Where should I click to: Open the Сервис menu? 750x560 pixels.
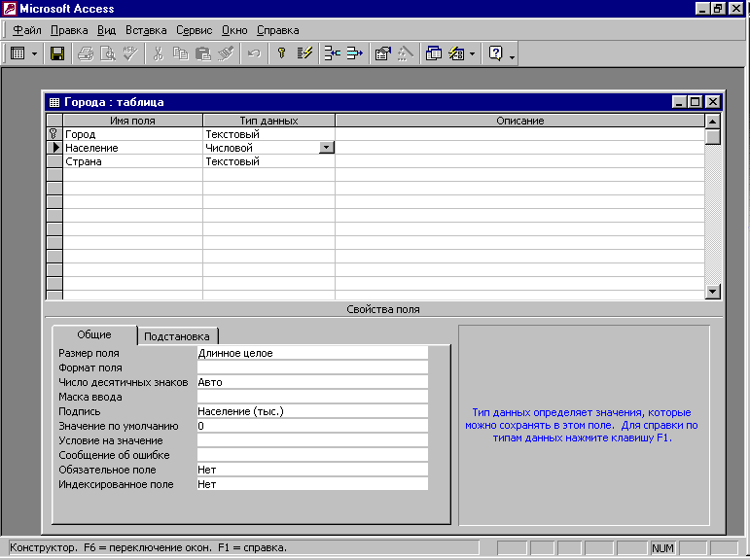(x=195, y=30)
